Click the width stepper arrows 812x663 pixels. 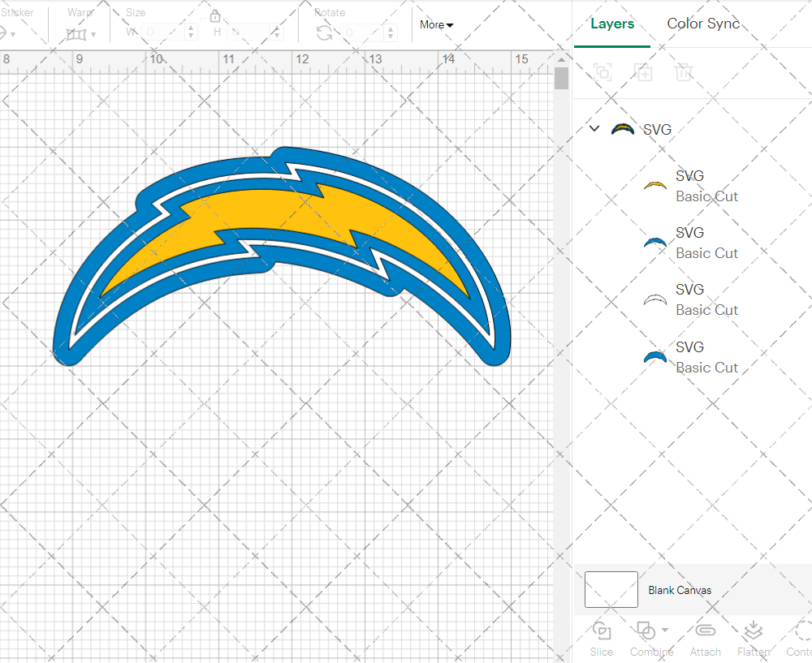[x=191, y=32]
